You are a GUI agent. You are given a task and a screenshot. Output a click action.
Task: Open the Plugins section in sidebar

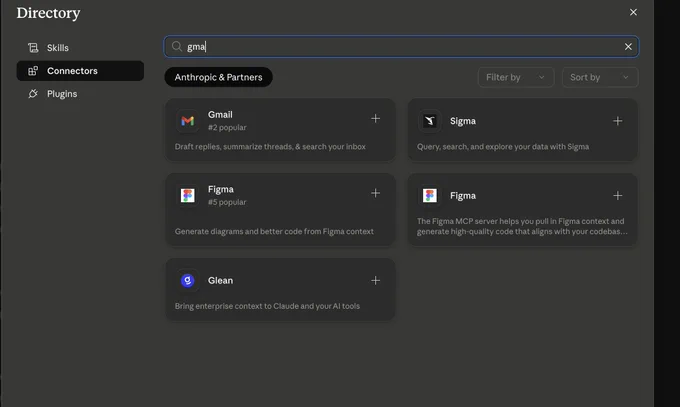point(80,94)
